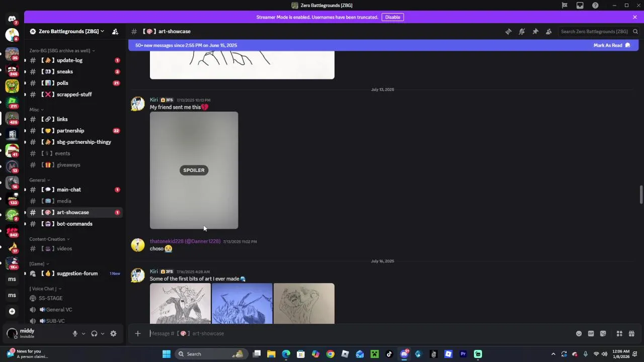Open Google Chrome in the taskbar
The height and width of the screenshot is (362, 644).
coord(330,354)
